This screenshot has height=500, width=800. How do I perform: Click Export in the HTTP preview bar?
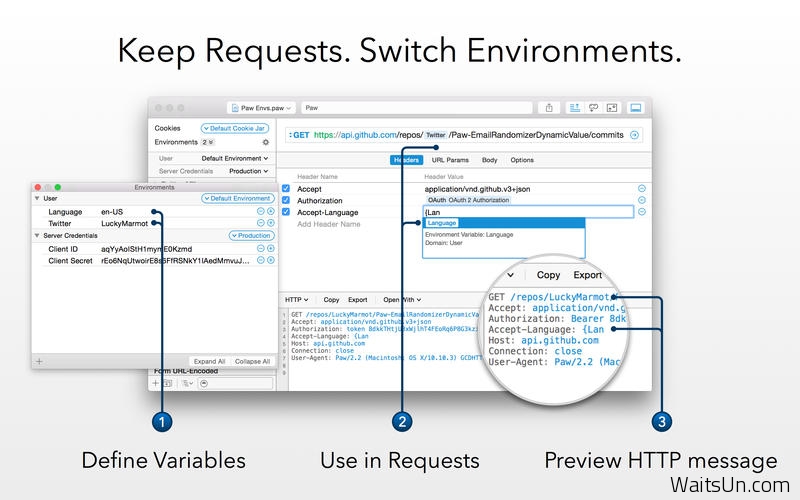pos(358,299)
